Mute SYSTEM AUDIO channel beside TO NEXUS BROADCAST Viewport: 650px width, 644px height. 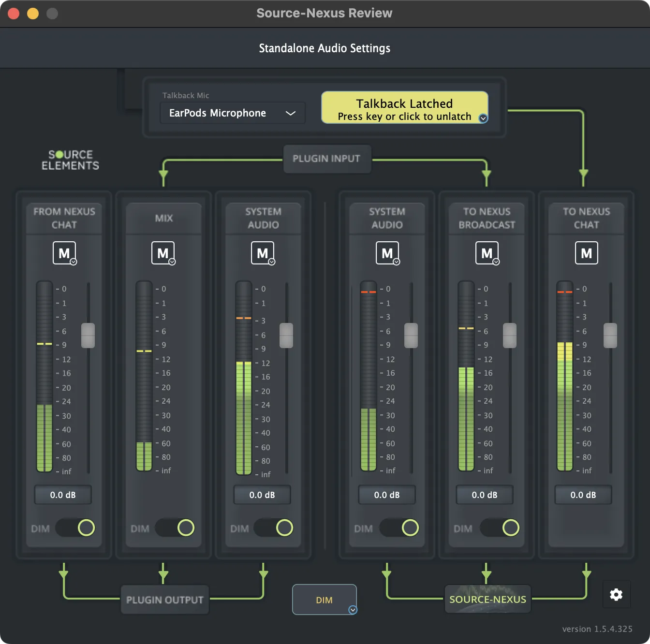pyautogui.click(x=387, y=253)
